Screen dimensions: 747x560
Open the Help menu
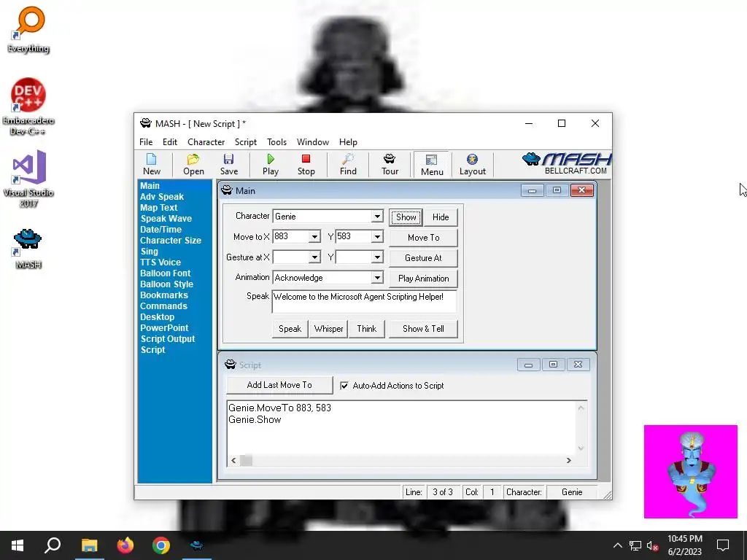(x=348, y=142)
